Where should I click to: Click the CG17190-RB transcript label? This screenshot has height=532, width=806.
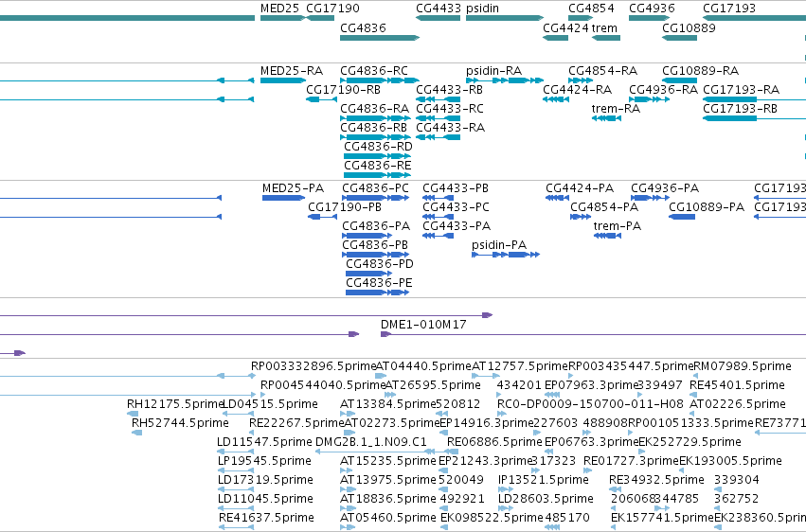(344, 89)
